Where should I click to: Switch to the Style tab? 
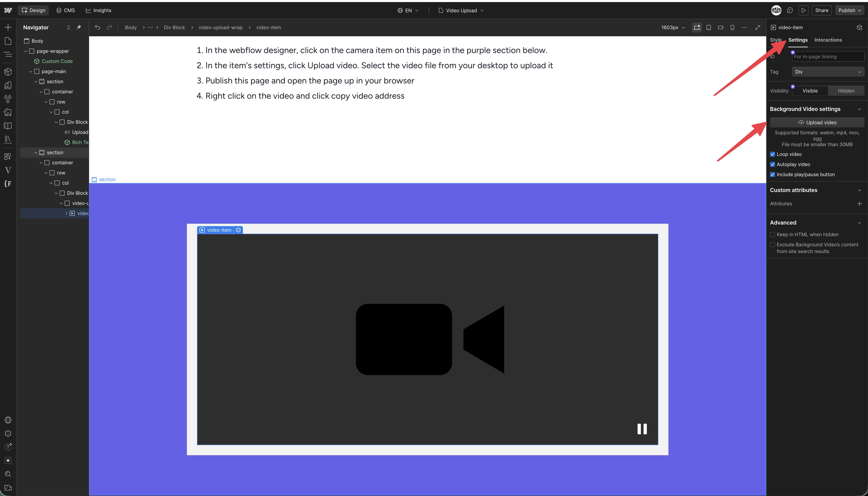tap(776, 40)
